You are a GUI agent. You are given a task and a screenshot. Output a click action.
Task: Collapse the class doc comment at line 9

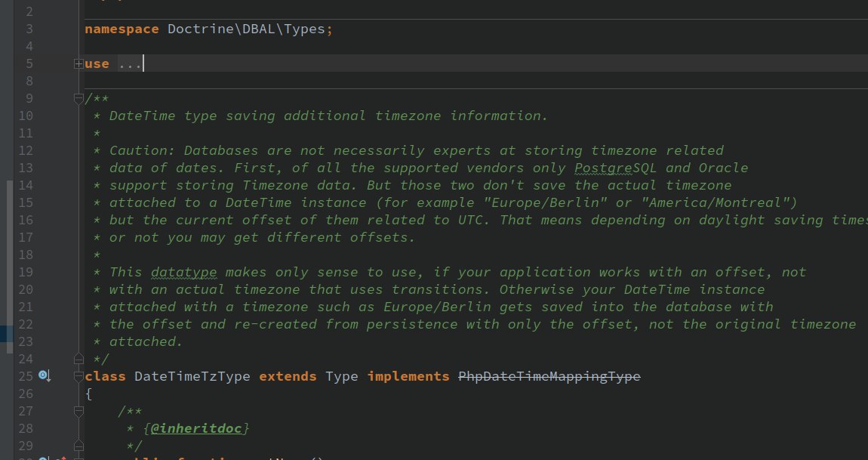point(78,99)
